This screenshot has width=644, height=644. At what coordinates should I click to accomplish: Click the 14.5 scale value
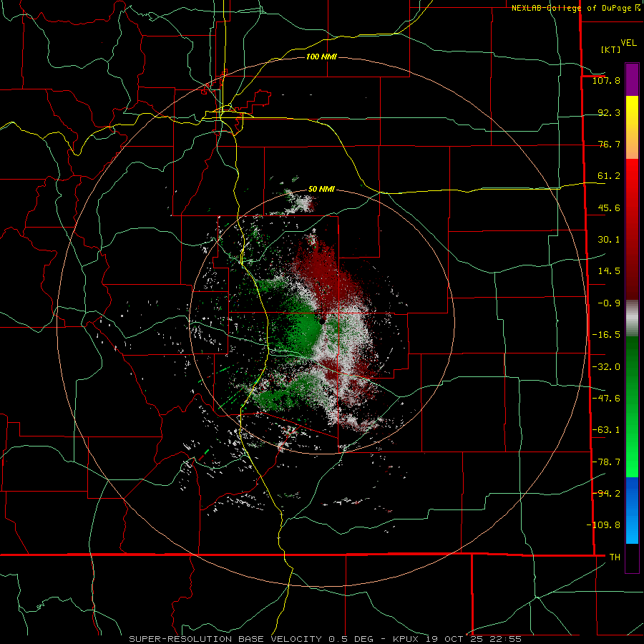tap(609, 271)
